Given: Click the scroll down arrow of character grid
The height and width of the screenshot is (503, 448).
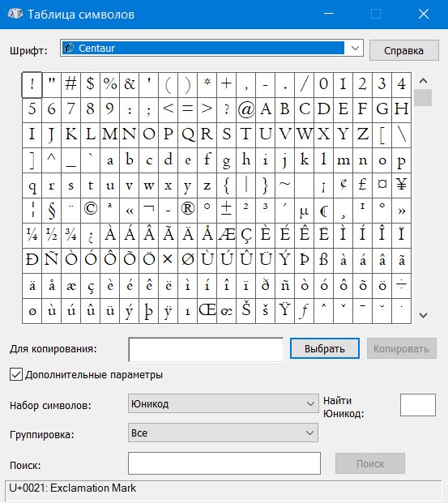Looking at the screenshot, I should tap(423, 315).
